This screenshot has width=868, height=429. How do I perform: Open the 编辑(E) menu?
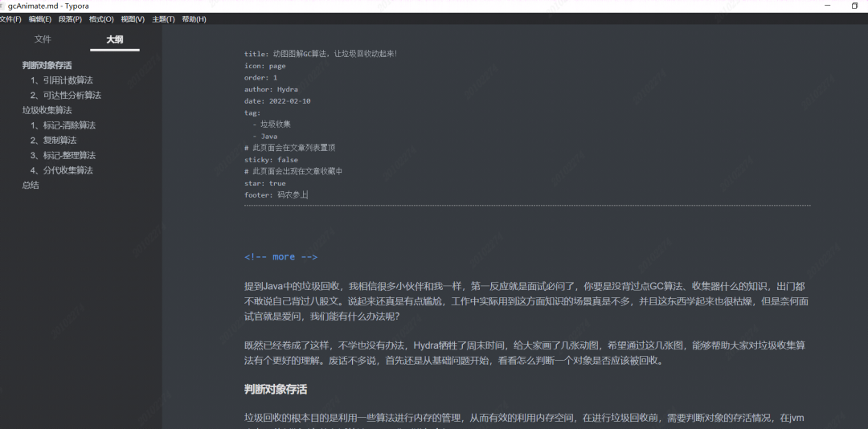coord(40,19)
